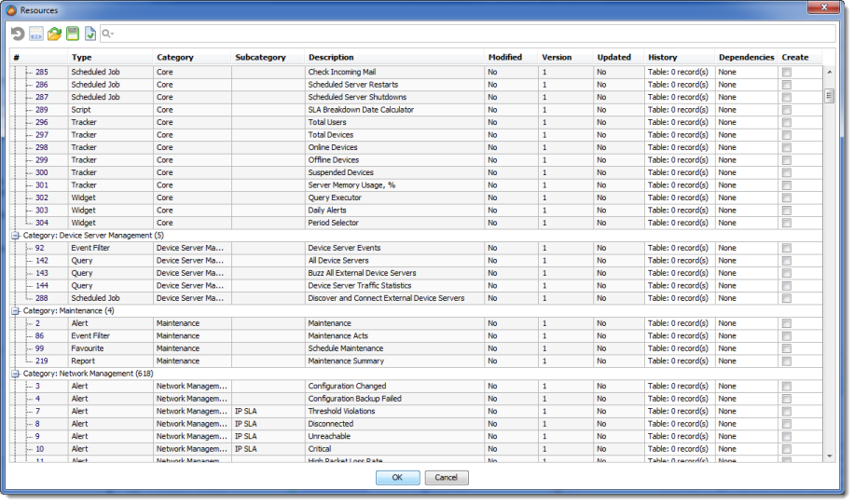This screenshot has height=504, width=854.
Task: Sort by the Description column header
Action: point(331,58)
